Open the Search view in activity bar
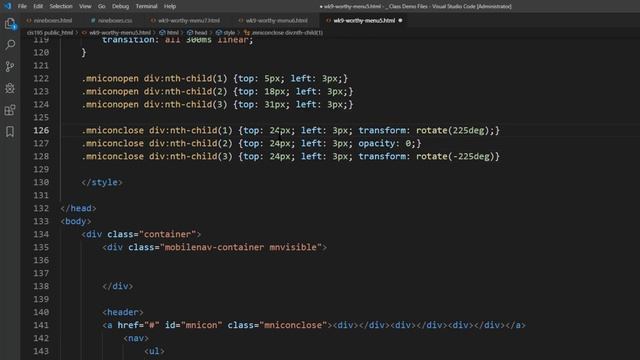This screenshot has height=360, width=640. coord(10,45)
